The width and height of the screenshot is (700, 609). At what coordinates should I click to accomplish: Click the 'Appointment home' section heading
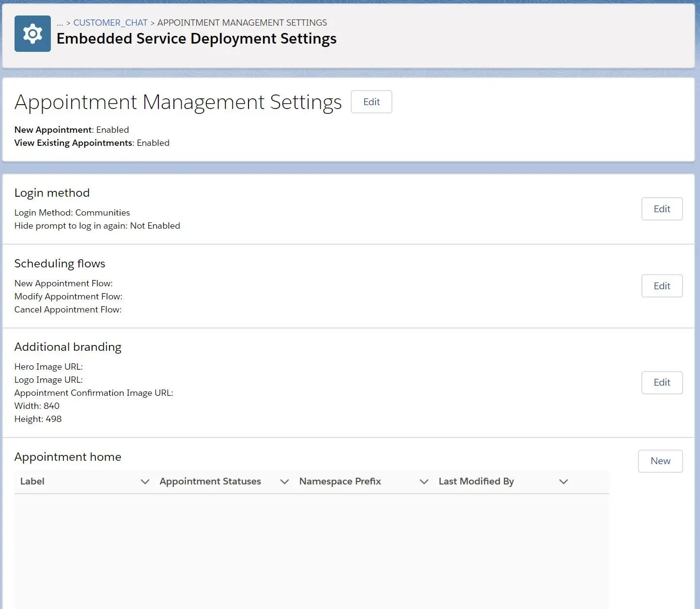pos(68,457)
